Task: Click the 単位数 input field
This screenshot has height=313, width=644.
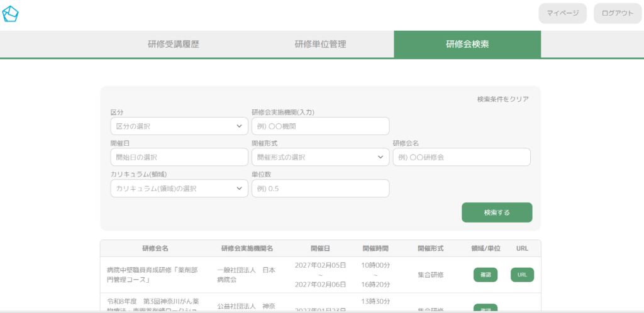Action: pos(320,189)
